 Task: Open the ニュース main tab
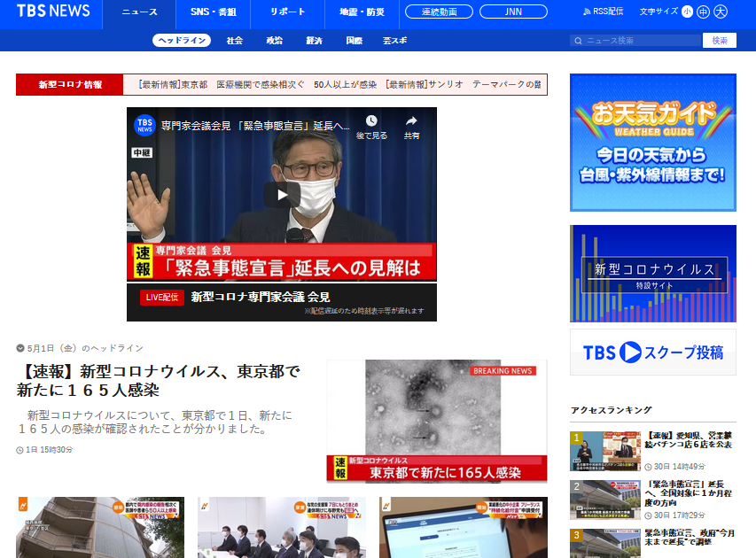tap(139, 12)
